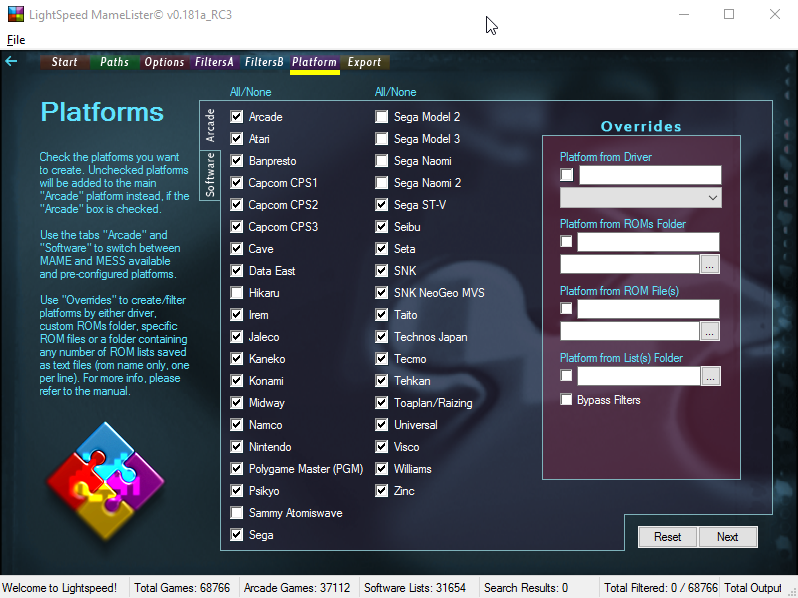Switch to the Start tab
Image resolution: width=798 pixels, height=598 pixels.
pos(65,62)
